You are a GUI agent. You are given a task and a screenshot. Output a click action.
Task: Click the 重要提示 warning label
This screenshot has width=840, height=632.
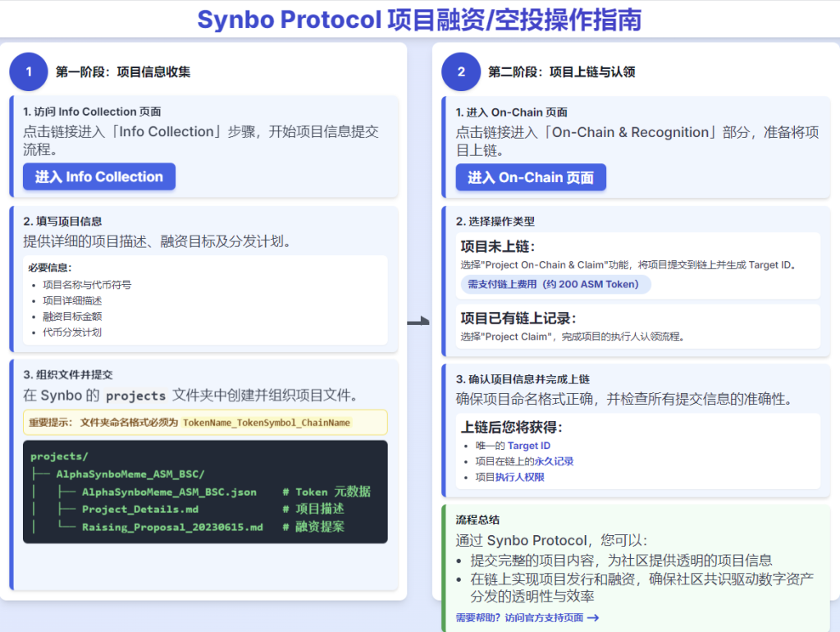[x=50, y=423]
